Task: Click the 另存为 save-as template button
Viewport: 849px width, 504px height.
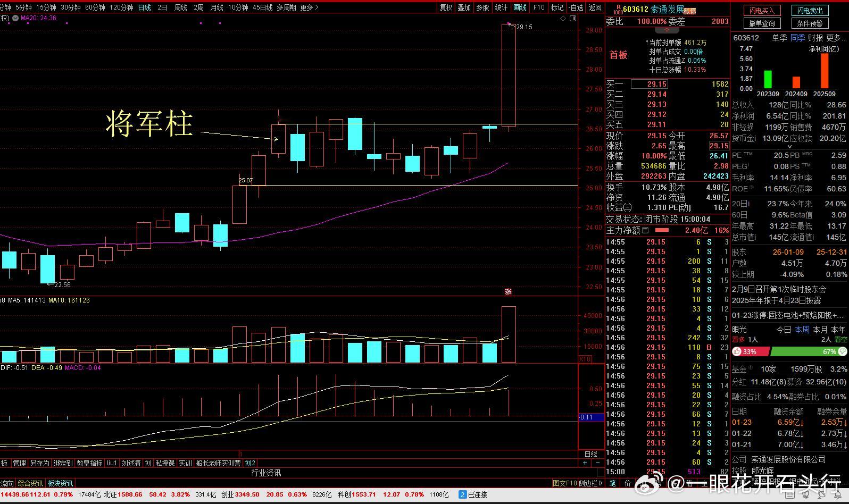Action: coord(39,463)
